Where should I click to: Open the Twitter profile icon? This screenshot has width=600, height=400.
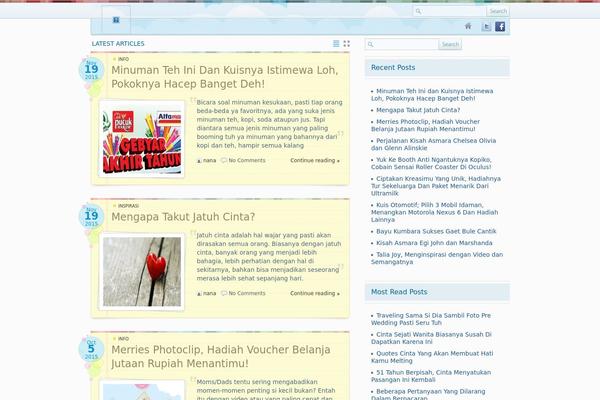(486, 26)
